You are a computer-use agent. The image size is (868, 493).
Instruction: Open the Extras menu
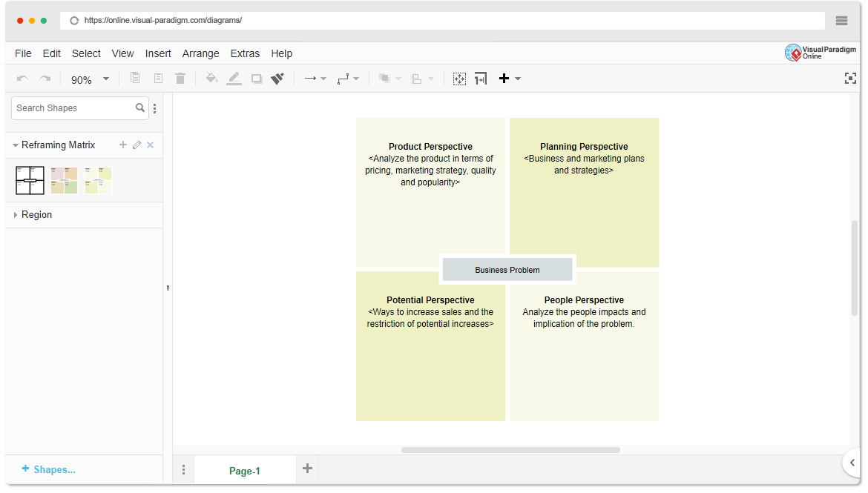click(246, 53)
